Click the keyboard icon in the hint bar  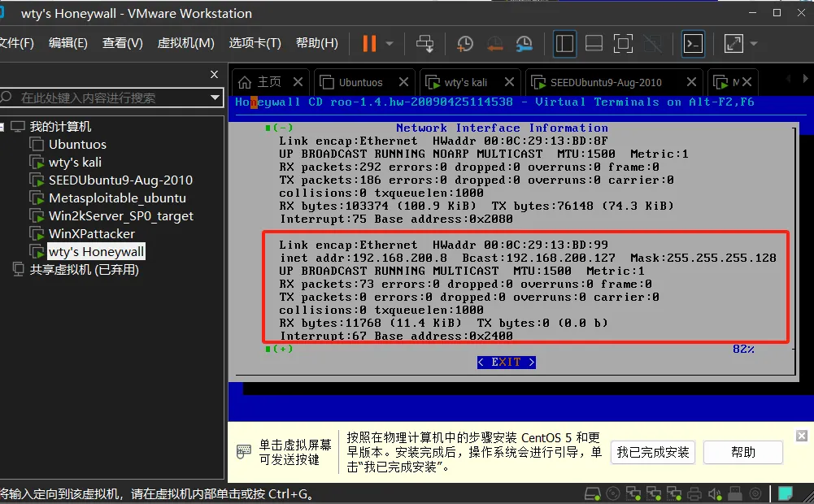point(243,452)
